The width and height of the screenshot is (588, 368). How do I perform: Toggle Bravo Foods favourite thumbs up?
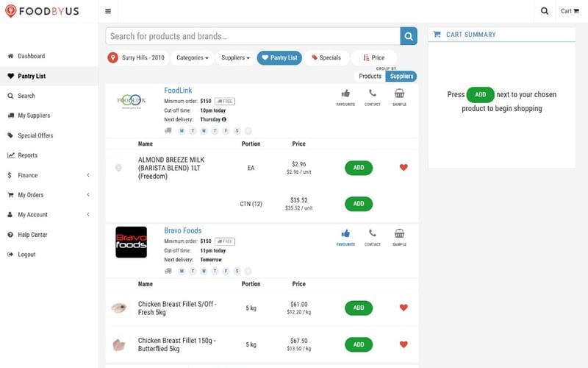(345, 237)
